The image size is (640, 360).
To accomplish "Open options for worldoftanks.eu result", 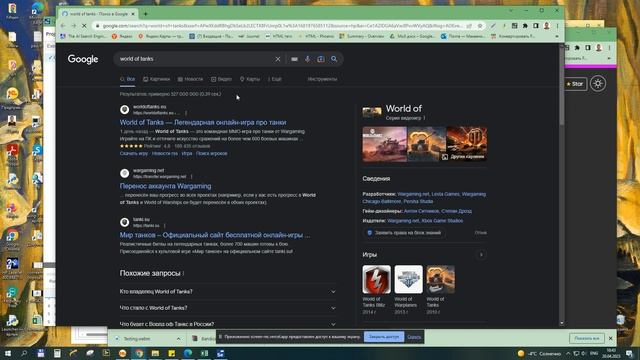I will click(x=186, y=113).
